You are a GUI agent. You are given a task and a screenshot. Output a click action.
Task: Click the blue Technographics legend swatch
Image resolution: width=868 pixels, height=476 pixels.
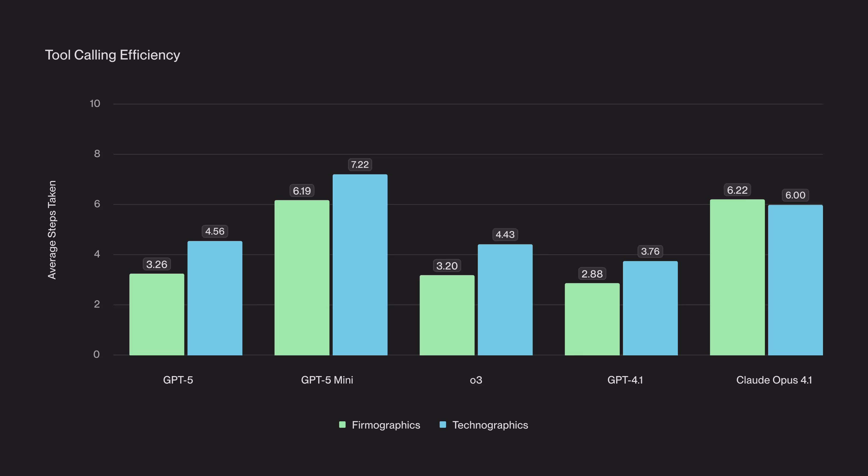click(x=443, y=425)
